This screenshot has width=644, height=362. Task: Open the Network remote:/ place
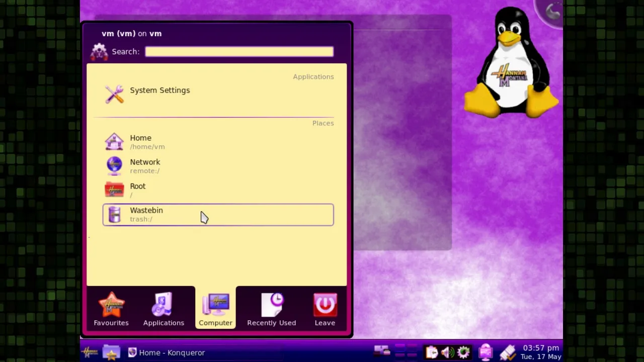[218, 166]
